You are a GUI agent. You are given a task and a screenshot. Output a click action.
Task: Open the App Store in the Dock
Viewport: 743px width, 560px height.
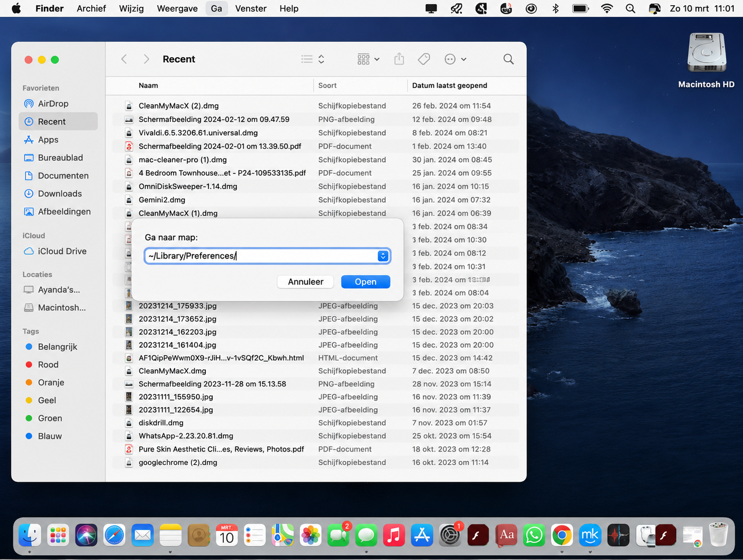(422, 535)
